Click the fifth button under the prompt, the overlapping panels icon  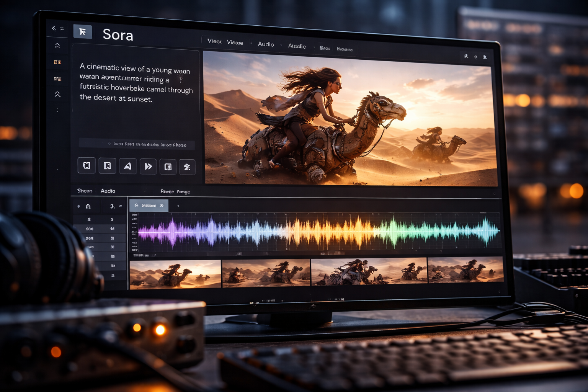pyautogui.click(x=168, y=167)
